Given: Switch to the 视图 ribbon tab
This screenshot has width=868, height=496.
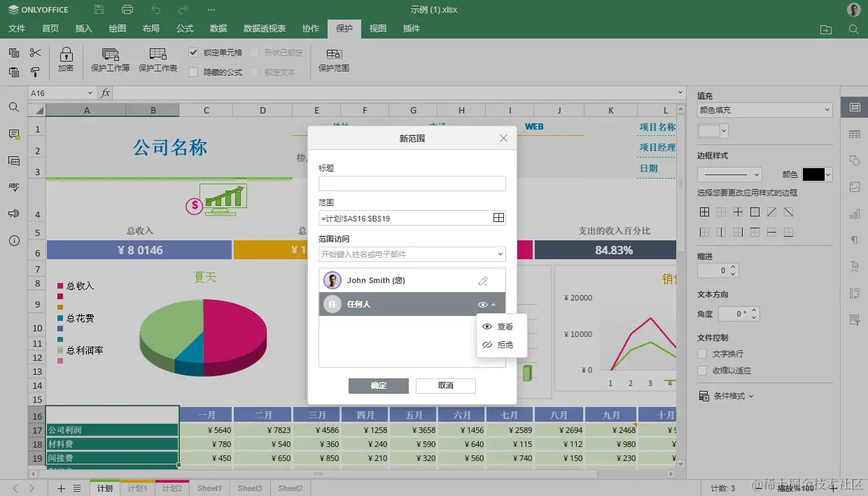Looking at the screenshot, I should pyautogui.click(x=377, y=29).
